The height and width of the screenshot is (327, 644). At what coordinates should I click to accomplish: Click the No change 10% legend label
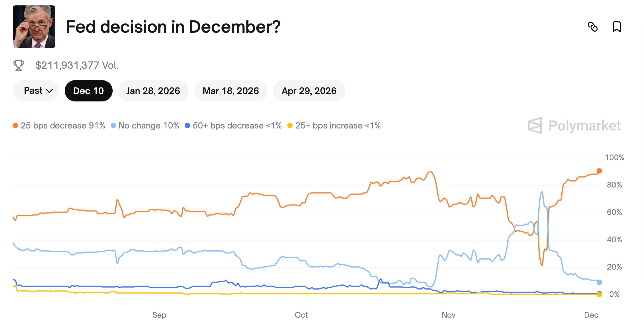pyautogui.click(x=149, y=126)
